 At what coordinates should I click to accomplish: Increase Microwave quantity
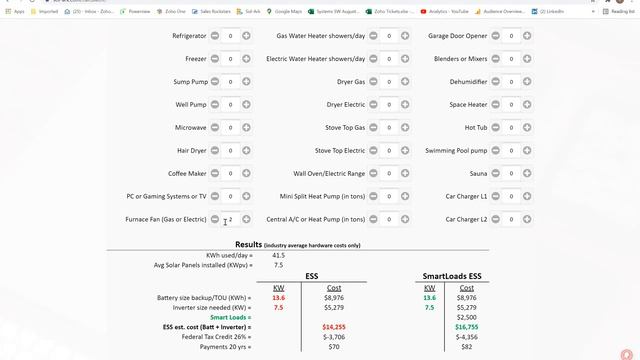point(246,127)
